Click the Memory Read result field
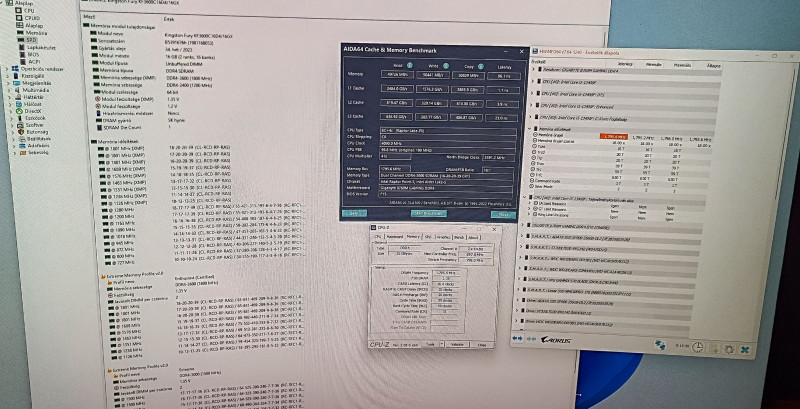 click(x=396, y=74)
